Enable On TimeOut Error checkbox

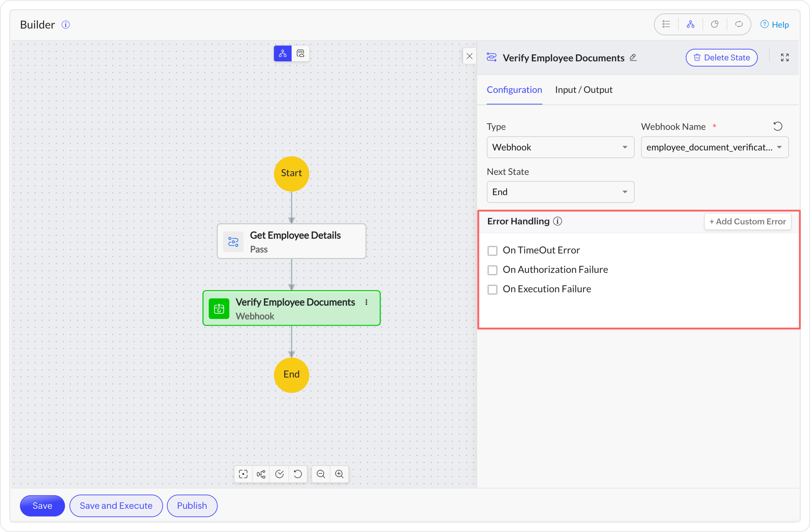(x=492, y=251)
